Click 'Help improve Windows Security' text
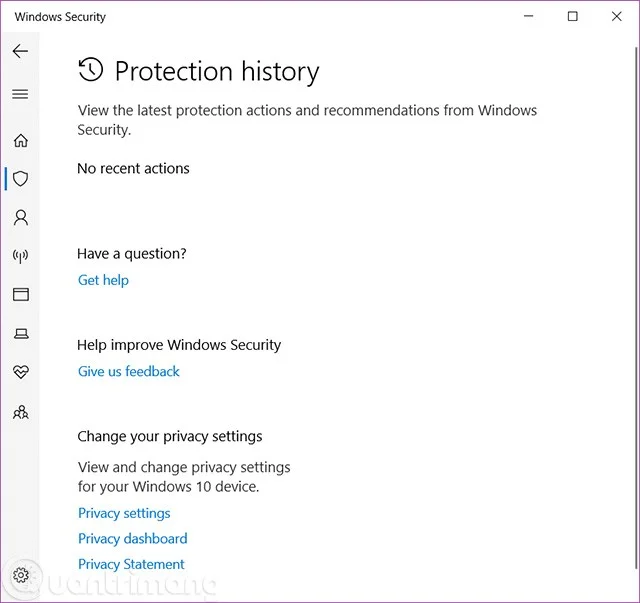This screenshot has width=640, height=603. [x=179, y=345]
